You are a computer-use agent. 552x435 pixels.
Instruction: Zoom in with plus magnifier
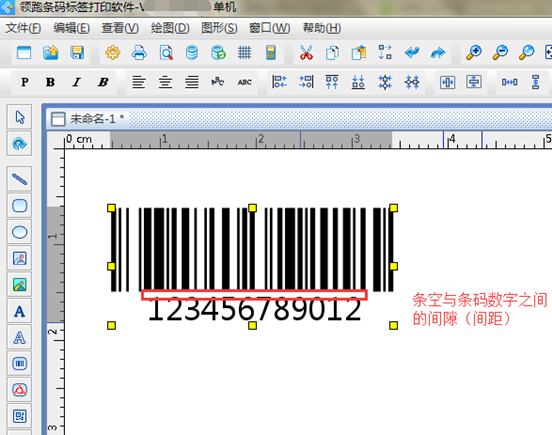tap(474, 53)
